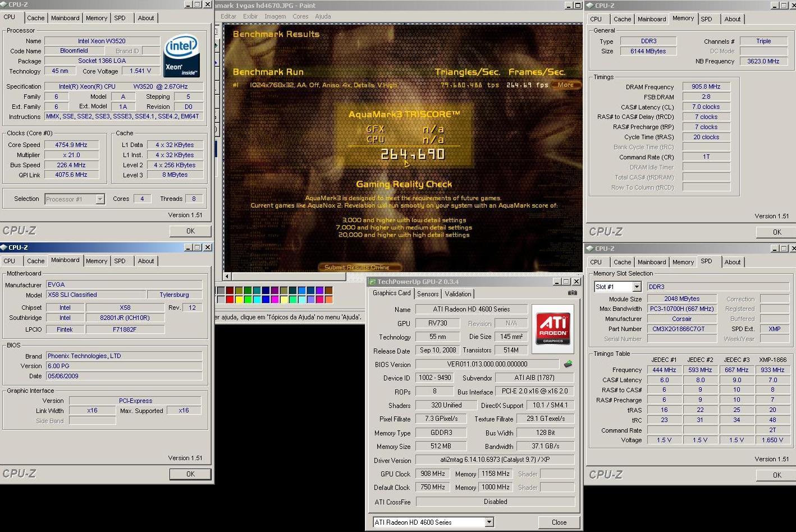Image resolution: width=796 pixels, height=532 pixels.
Task: Click the Core Voltage 1.541 V value
Action: click(140, 71)
